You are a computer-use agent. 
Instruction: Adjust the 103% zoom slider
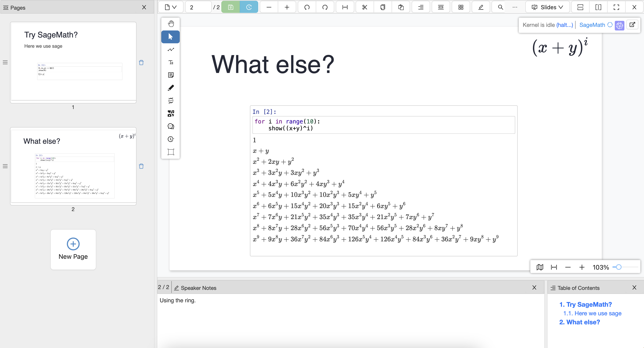coord(619,267)
